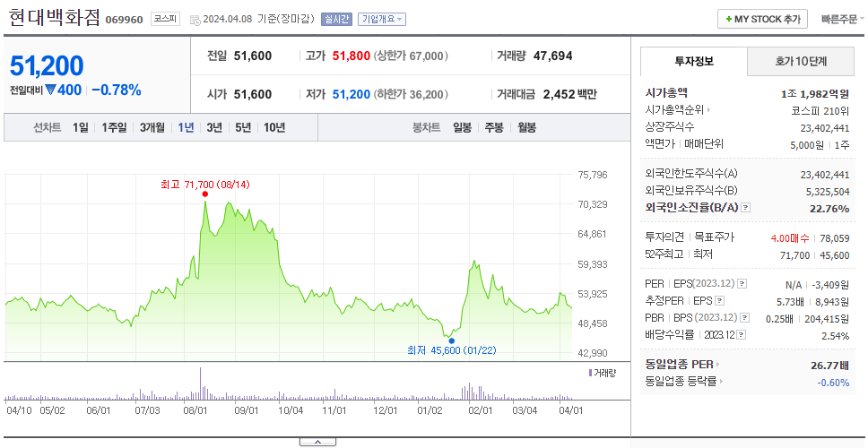The width and height of the screenshot is (868, 448).
Task: Open the 빠른주문 dropdown
Action: pyautogui.click(x=843, y=19)
